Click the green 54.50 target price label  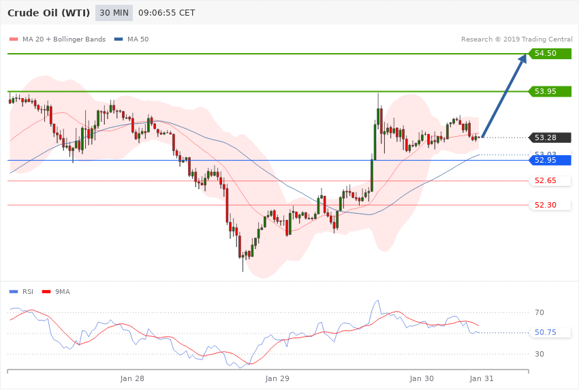tap(550, 54)
